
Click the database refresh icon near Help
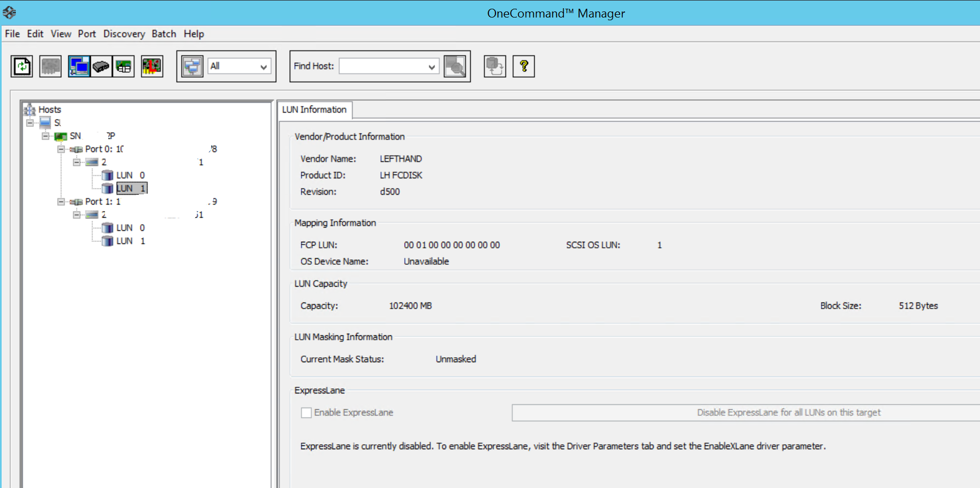(x=495, y=67)
